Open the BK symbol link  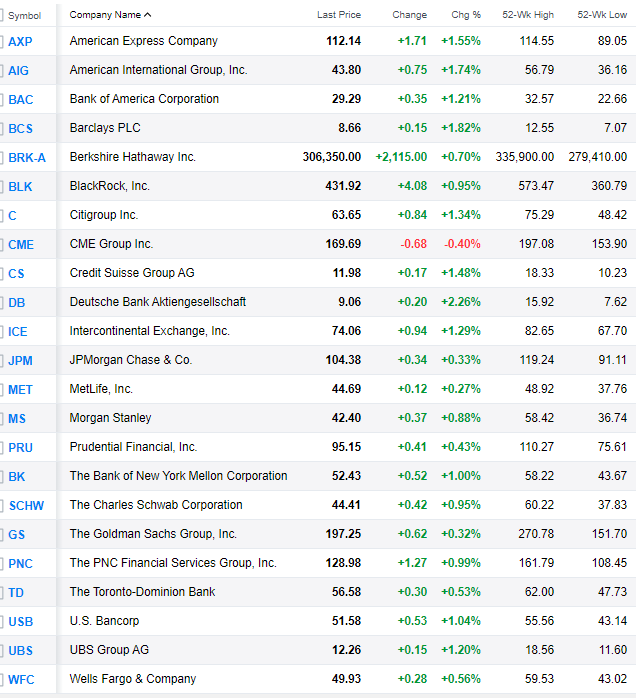click(16, 477)
